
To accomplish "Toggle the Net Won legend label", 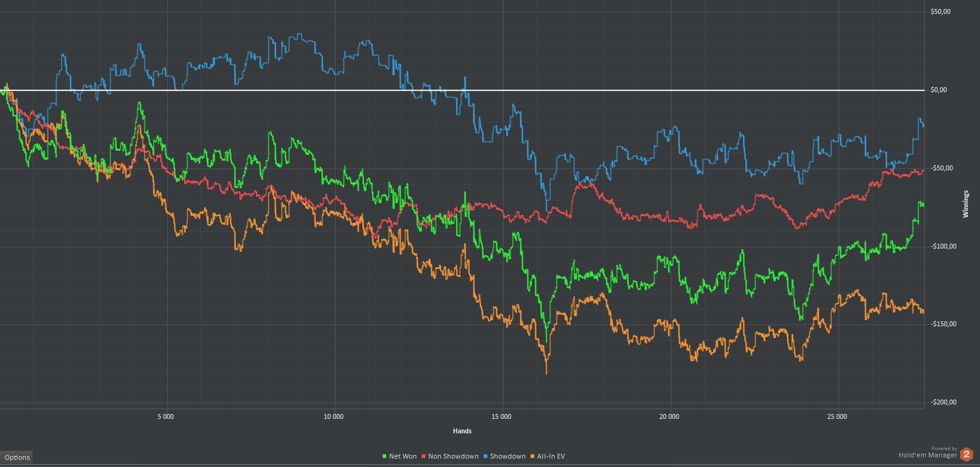I will coord(402,456).
